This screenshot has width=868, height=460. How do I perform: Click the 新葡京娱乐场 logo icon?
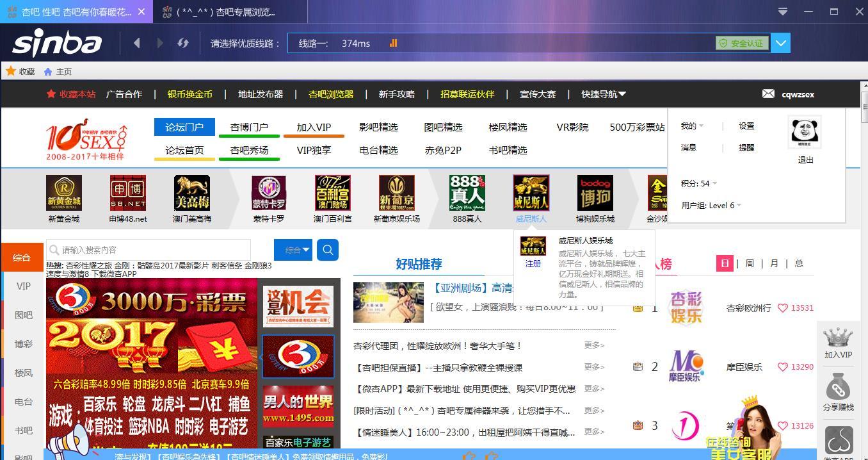point(397,193)
